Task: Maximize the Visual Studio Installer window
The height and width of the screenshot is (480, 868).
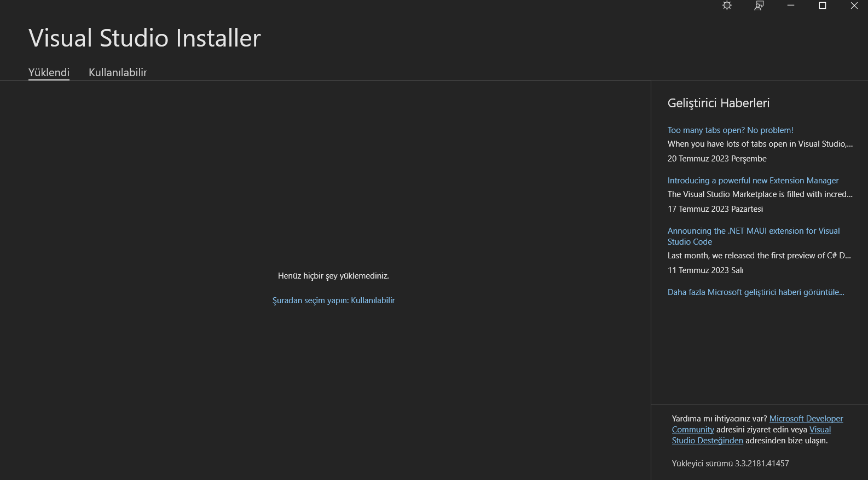Action: pos(822,5)
